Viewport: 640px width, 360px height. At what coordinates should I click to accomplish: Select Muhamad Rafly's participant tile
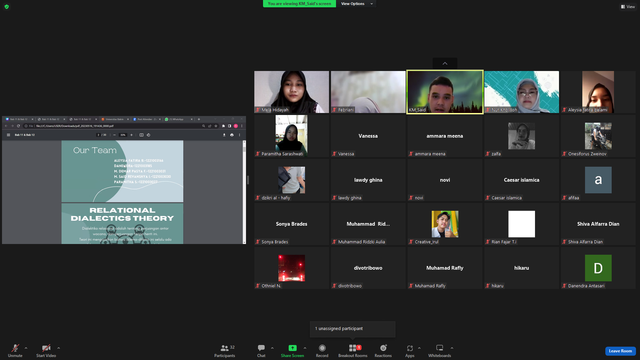click(x=445, y=268)
